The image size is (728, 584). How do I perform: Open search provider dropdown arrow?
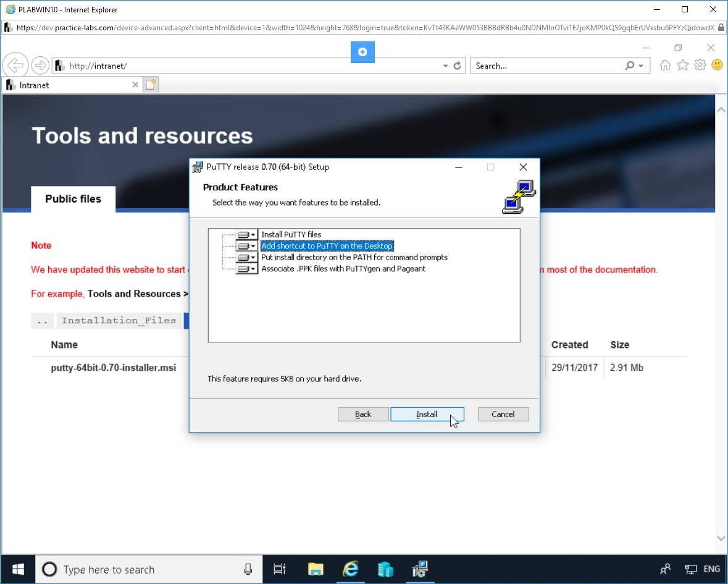(x=641, y=66)
